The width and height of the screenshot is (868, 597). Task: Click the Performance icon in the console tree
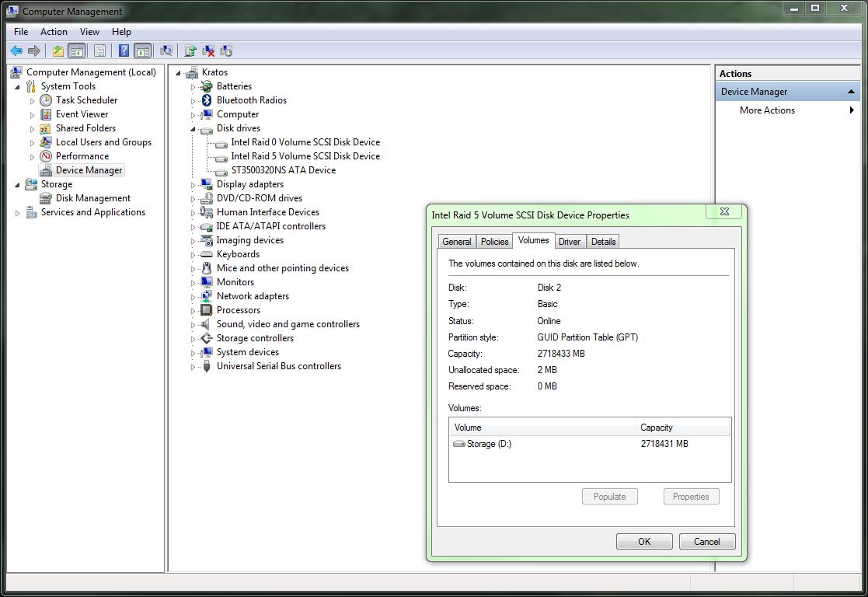click(x=46, y=156)
